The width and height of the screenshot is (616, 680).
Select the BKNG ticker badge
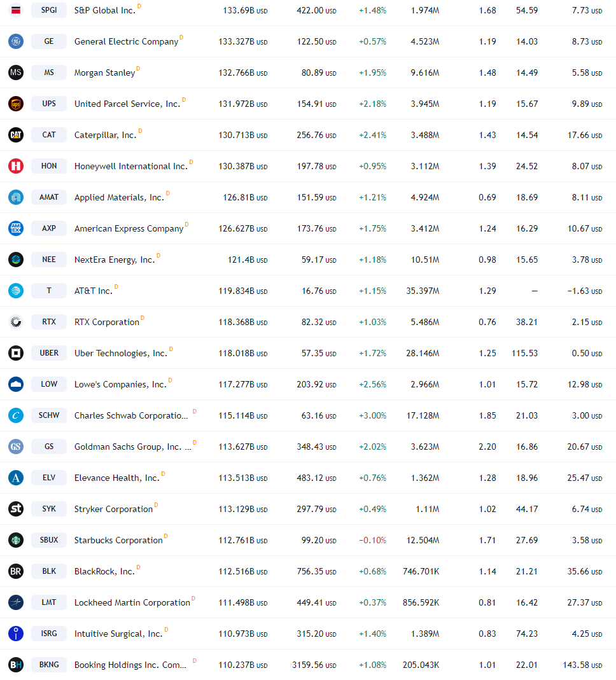pos(49,665)
